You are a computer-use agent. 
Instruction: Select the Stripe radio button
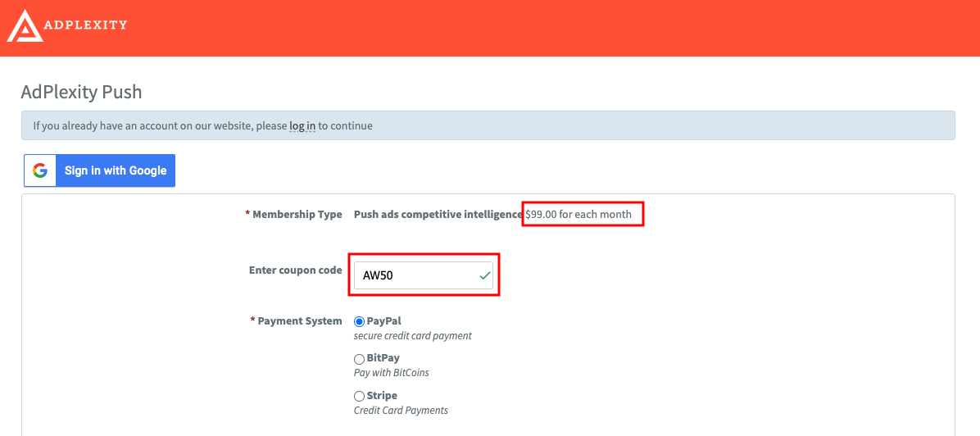tap(359, 397)
